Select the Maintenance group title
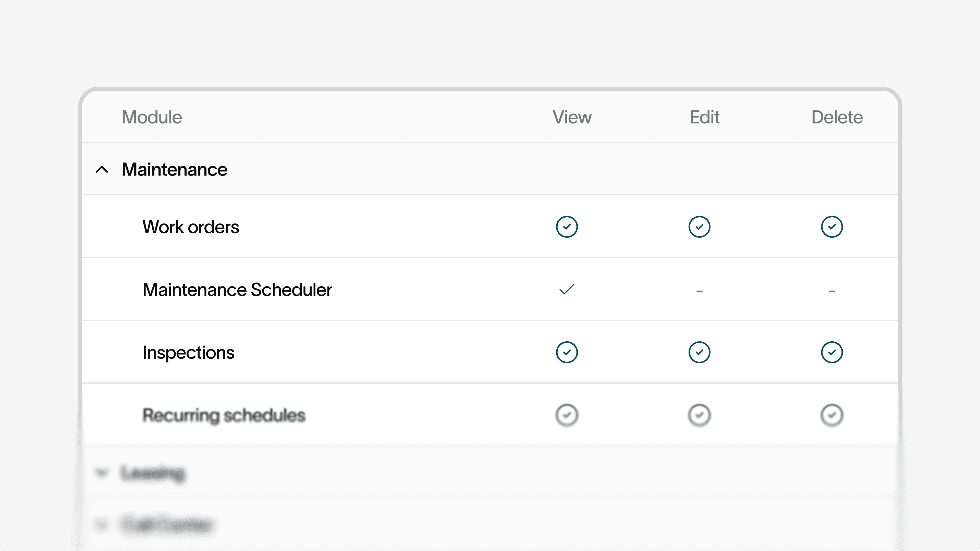980x551 pixels. pos(175,170)
